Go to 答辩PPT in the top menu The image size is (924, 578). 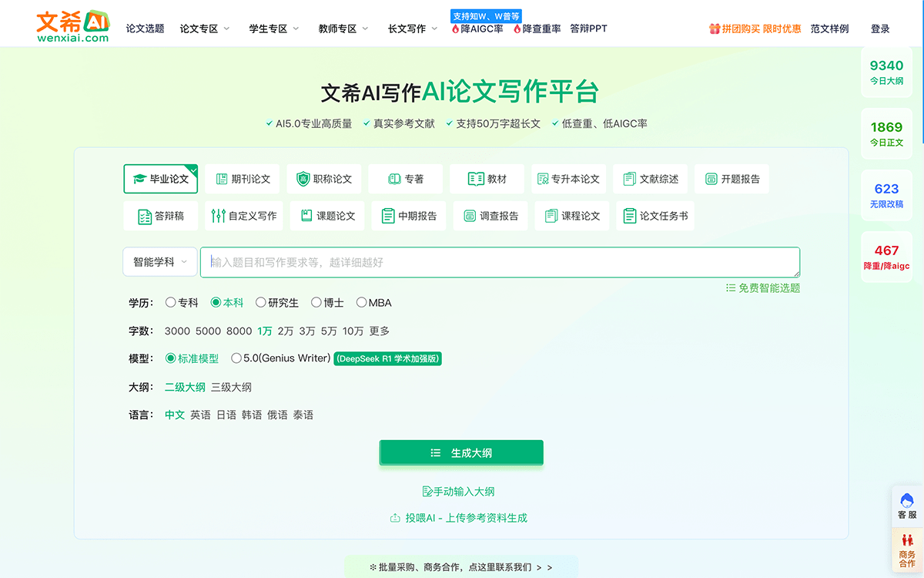point(588,29)
